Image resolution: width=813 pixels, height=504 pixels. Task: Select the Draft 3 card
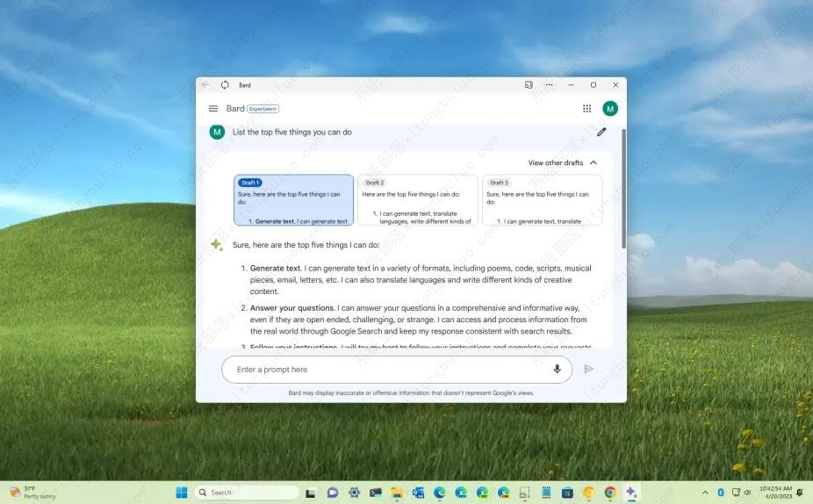click(x=542, y=199)
